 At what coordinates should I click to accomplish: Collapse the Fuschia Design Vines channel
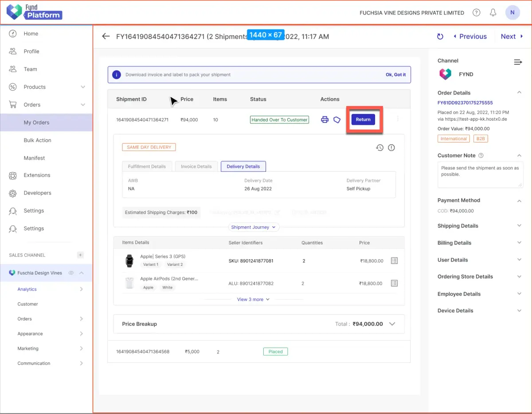click(x=82, y=273)
